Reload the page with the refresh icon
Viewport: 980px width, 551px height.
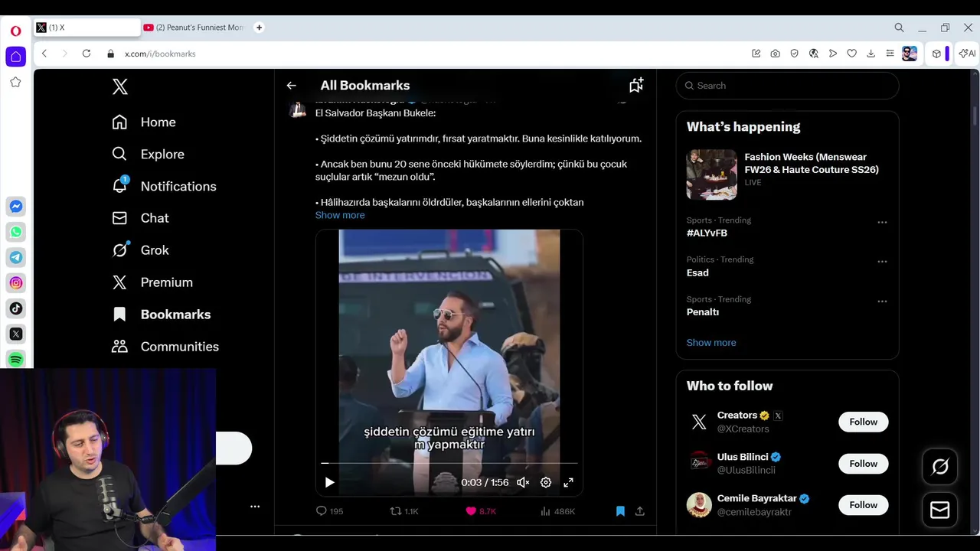tap(87, 54)
